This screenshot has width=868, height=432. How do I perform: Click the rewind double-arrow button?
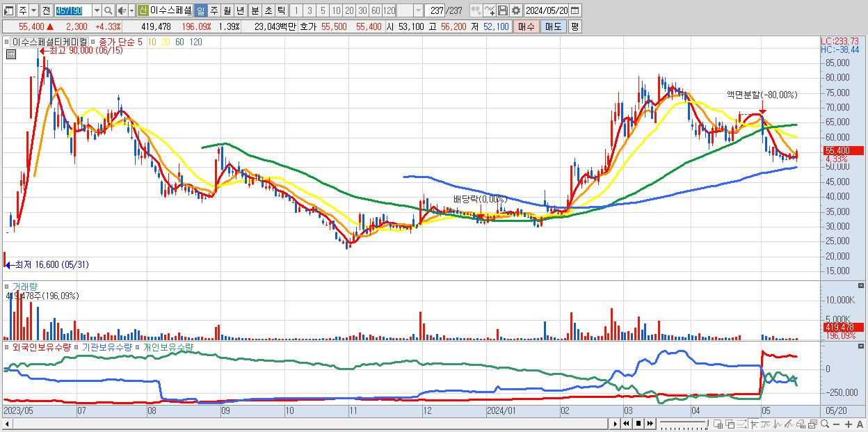pyautogui.click(x=626, y=424)
